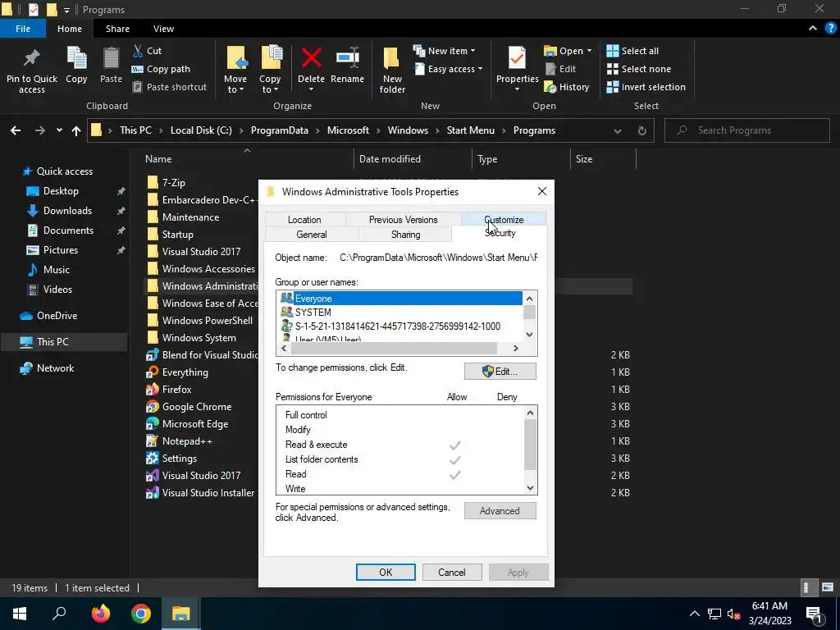Click Edit in the ribbon Open group

pyautogui.click(x=560, y=69)
